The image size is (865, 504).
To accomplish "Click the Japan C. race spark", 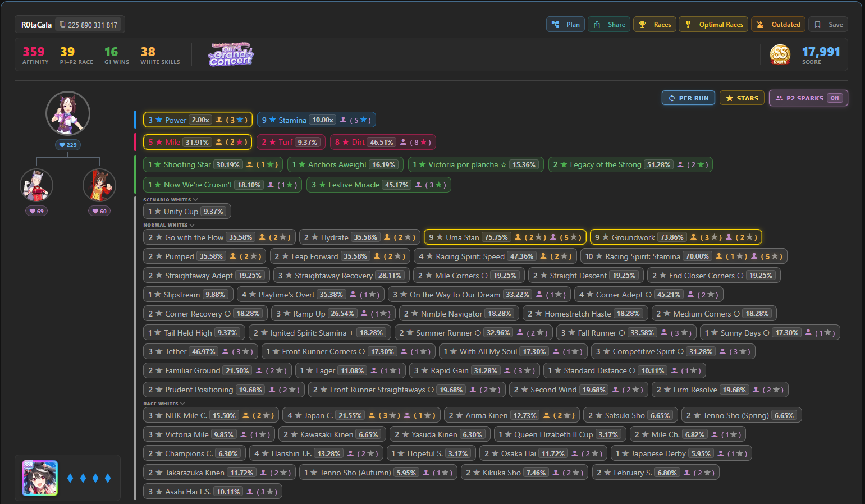I will click(361, 416).
